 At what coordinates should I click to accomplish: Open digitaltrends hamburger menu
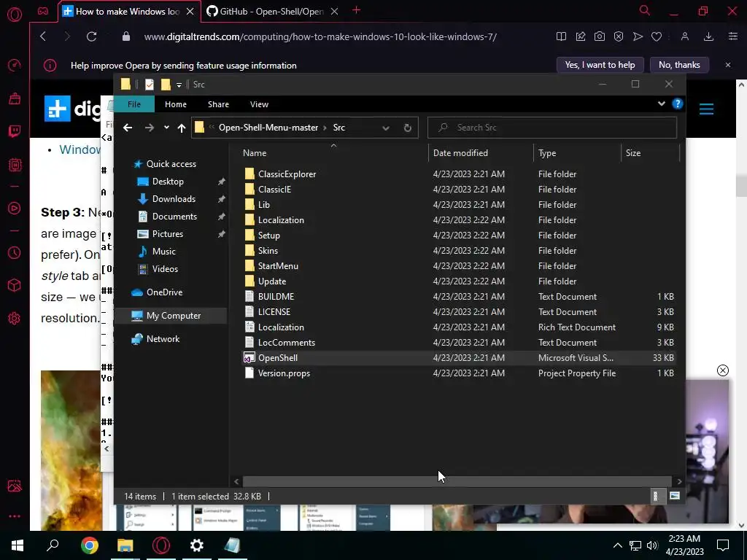(706, 109)
